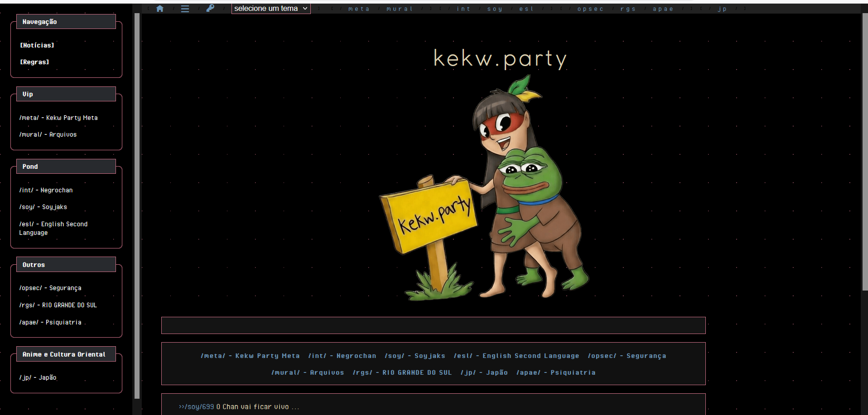Open [Regras] in the sidebar
The width and height of the screenshot is (868, 415).
pyautogui.click(x=34, y=62)
